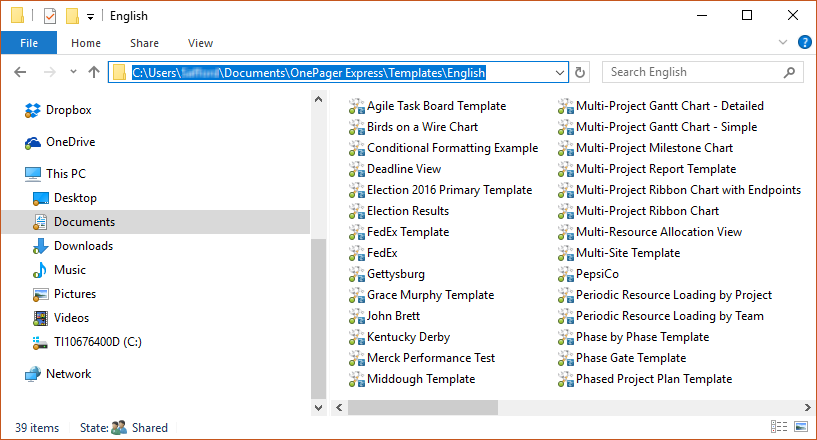
Task: Expand the address bar history dropdown
Action: (x=560, y=72)
